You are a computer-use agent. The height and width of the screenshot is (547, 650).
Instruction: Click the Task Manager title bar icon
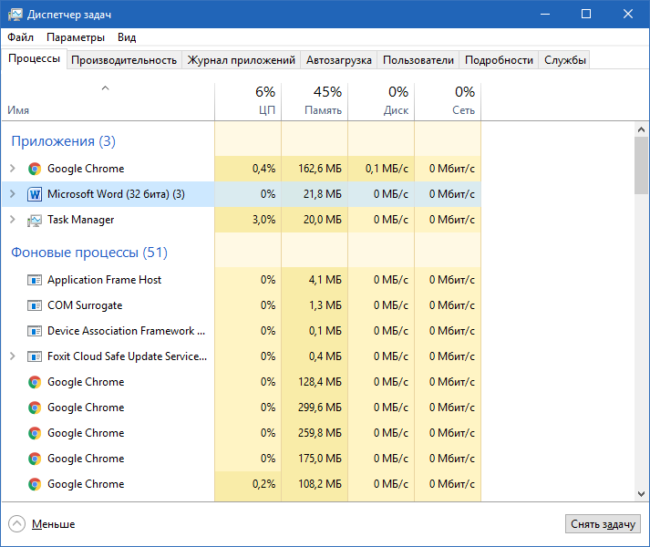(14, 14)
